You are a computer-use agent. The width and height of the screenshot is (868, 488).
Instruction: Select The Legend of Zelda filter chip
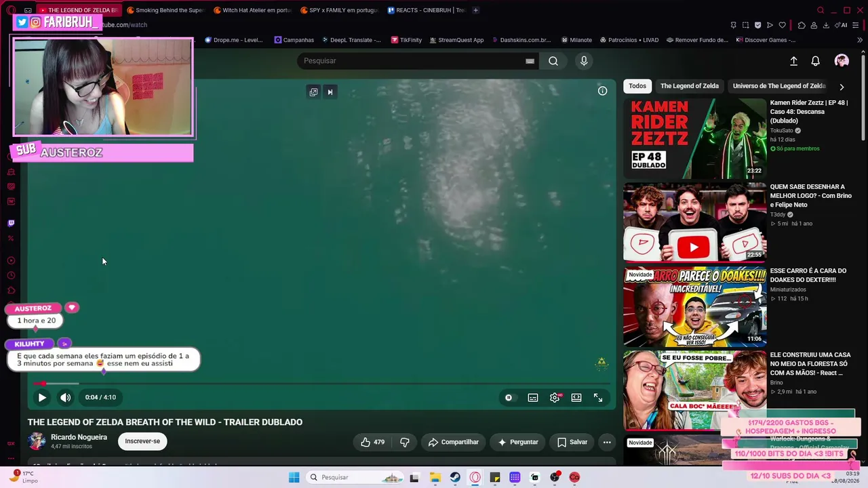690,86
